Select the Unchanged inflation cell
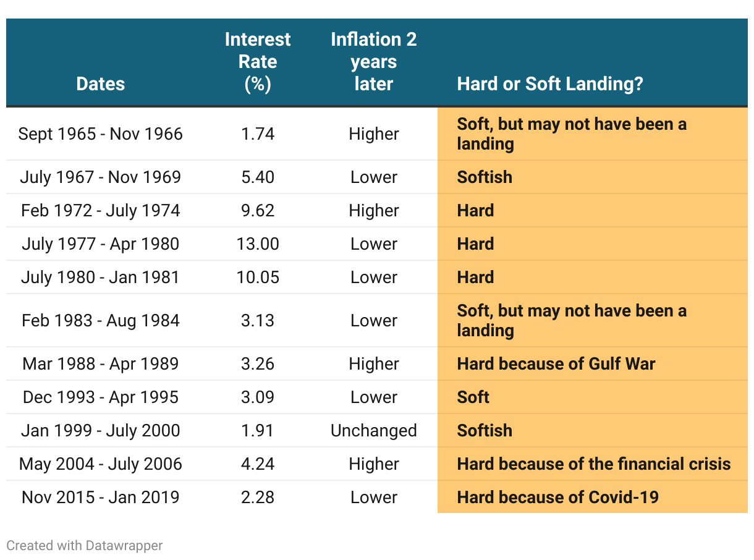754x560 pixels. 374,431
